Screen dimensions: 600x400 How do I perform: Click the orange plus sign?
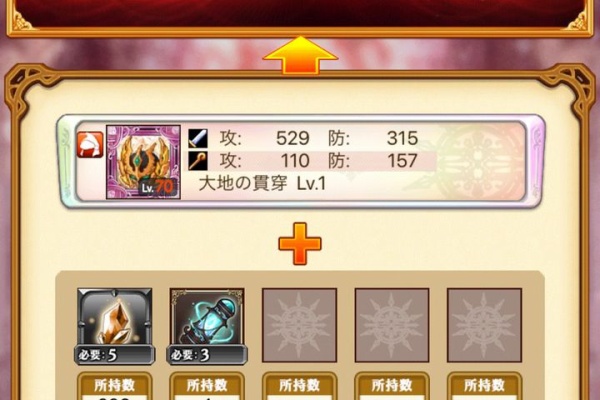pyautogui.click(x=300, y=244)
